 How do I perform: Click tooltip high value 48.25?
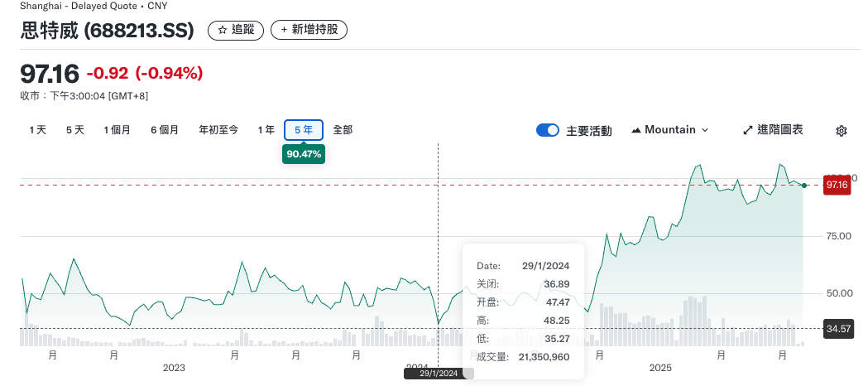pos(556,321)
